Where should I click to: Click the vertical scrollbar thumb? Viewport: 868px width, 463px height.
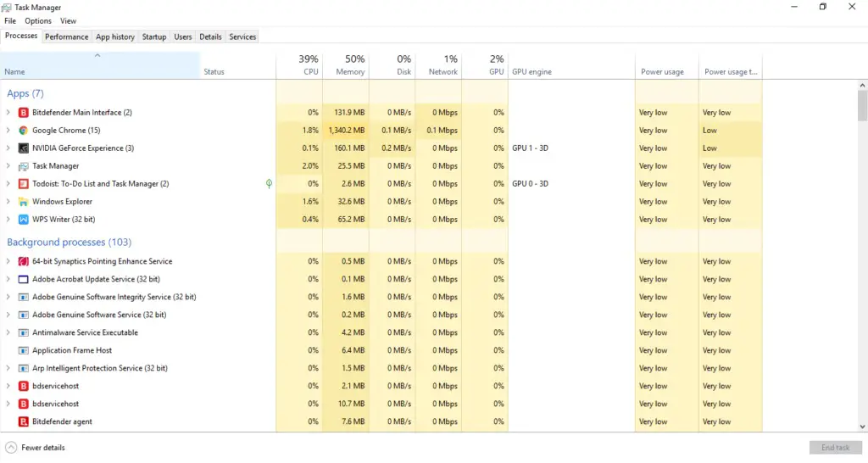point(862,106)
